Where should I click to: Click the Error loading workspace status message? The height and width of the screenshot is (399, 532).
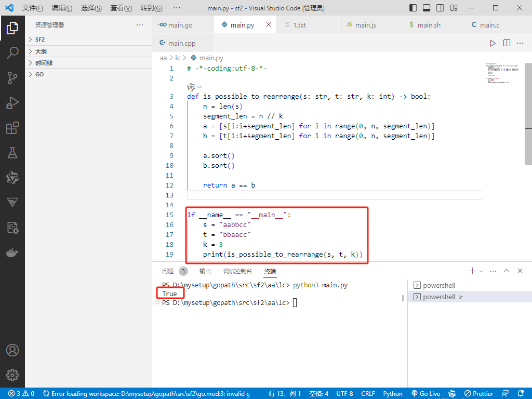(x=147, y=394)
